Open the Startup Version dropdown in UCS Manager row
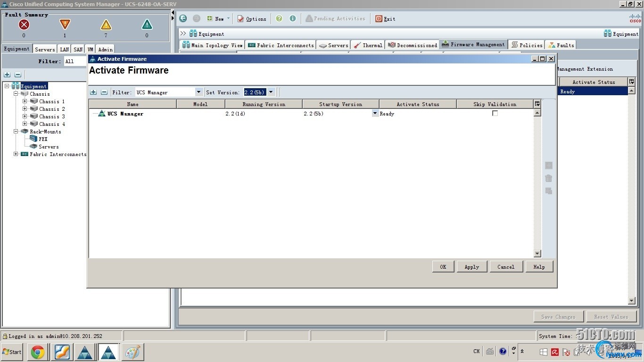644x362 pixels. click(375, 113)
